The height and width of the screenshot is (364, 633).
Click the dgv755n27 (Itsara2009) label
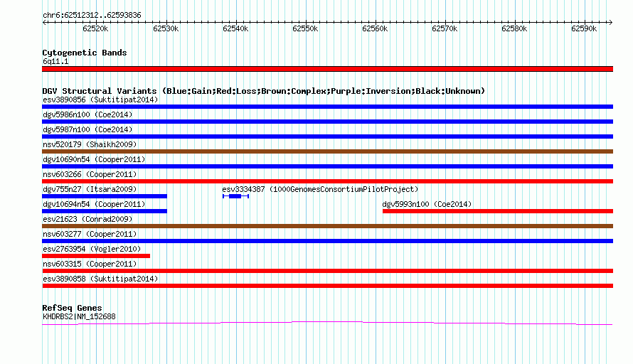90,189
